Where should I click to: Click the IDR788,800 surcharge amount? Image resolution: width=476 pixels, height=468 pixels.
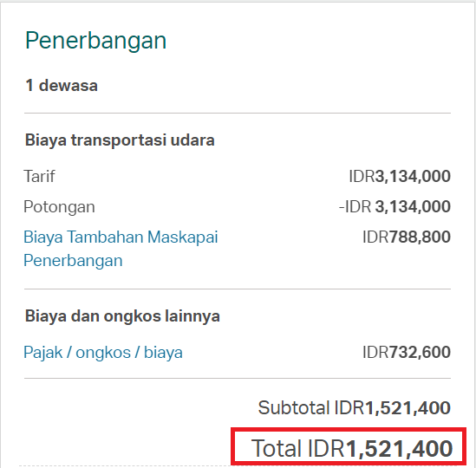407,237
